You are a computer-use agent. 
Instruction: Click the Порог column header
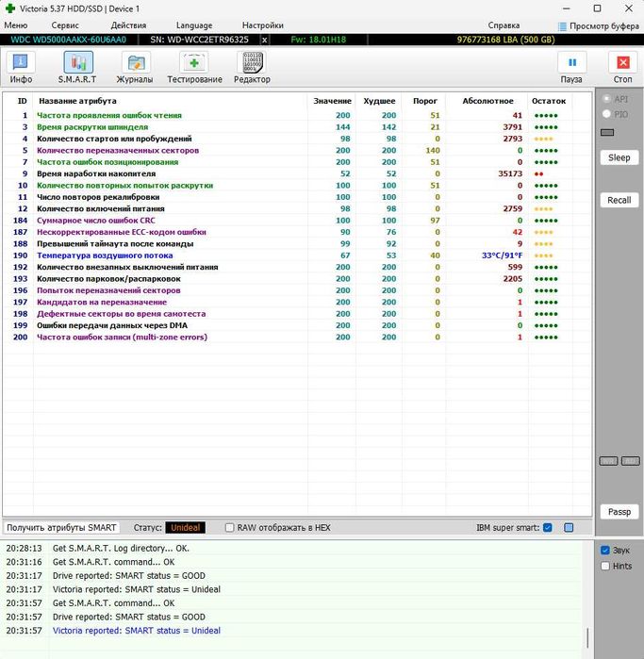click(425, 101)
